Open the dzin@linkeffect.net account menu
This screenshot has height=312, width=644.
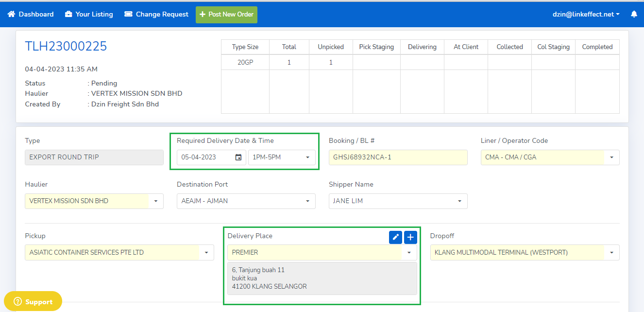pos(586,15)
